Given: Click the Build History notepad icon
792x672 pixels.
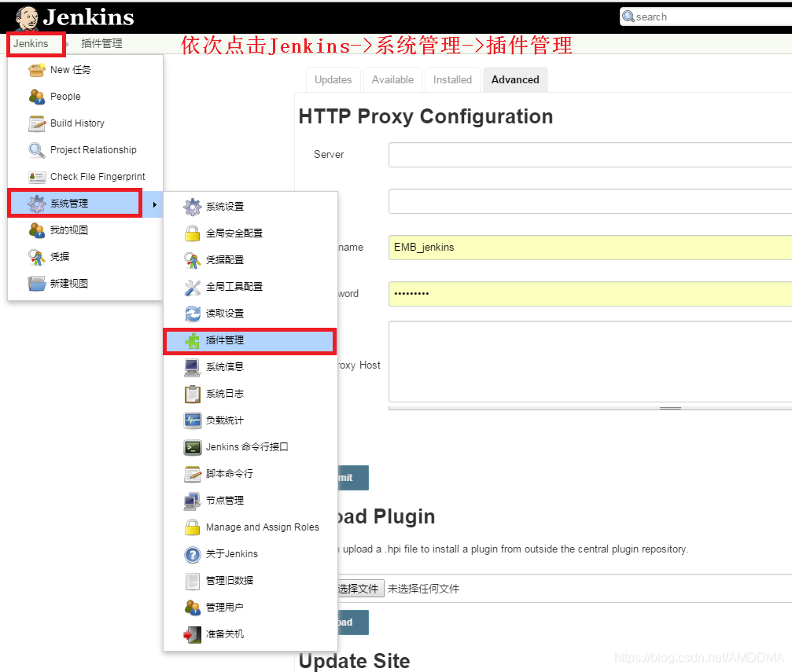Looking at the screenshot, I should [37, 123].
